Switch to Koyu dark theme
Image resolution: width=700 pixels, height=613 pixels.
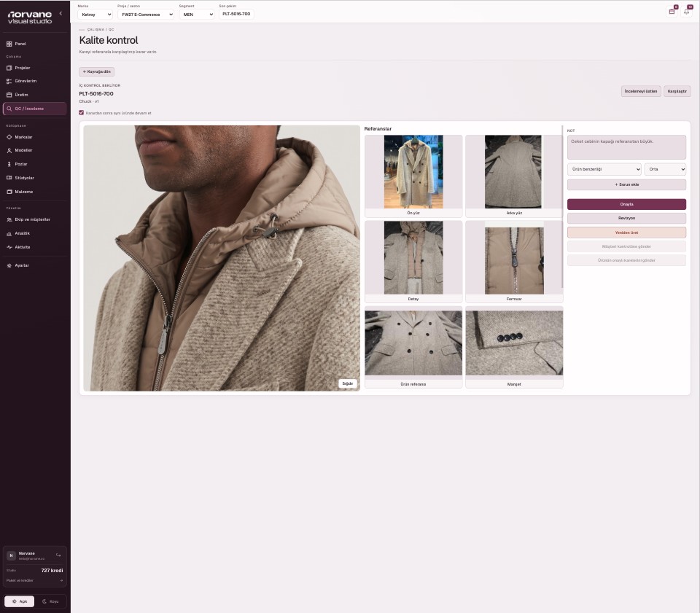50,601
